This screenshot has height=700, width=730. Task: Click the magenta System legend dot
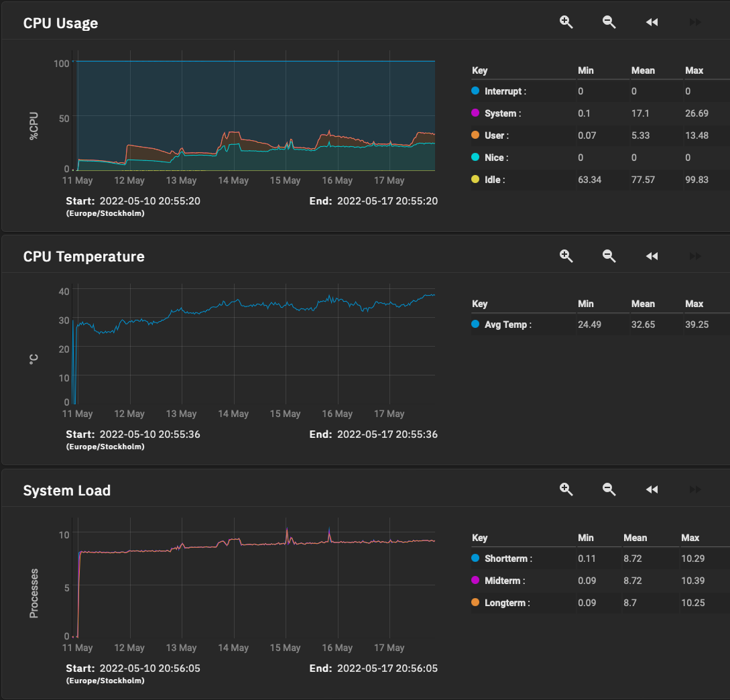[475, 113]
